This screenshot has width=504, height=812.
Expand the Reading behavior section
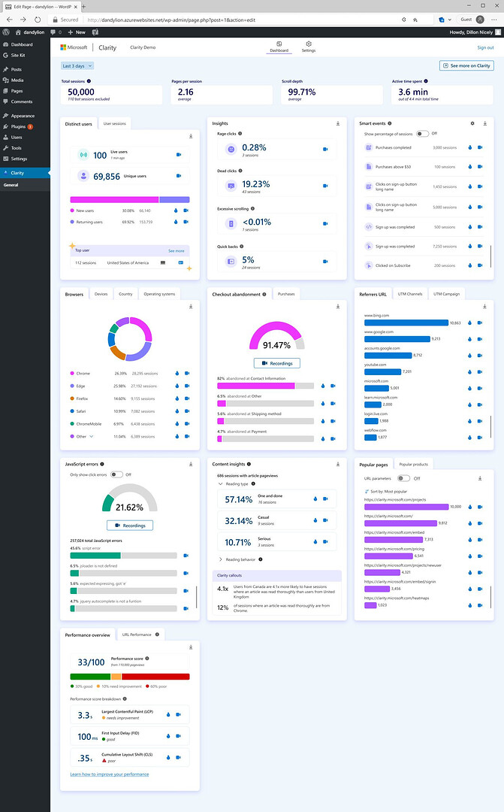(x=220, y=559)
